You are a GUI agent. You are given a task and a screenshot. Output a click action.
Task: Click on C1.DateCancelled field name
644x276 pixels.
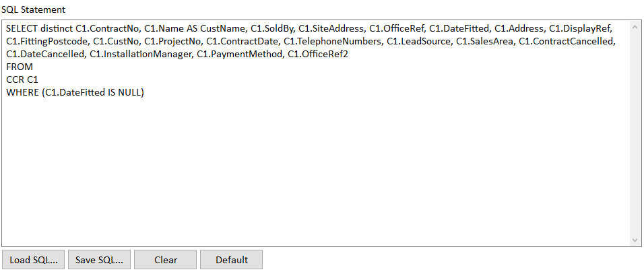[45, 55]
